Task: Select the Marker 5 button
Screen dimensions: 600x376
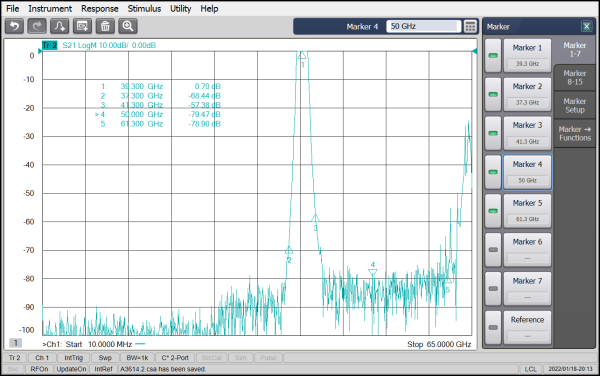Action: [x=527, y=211]
